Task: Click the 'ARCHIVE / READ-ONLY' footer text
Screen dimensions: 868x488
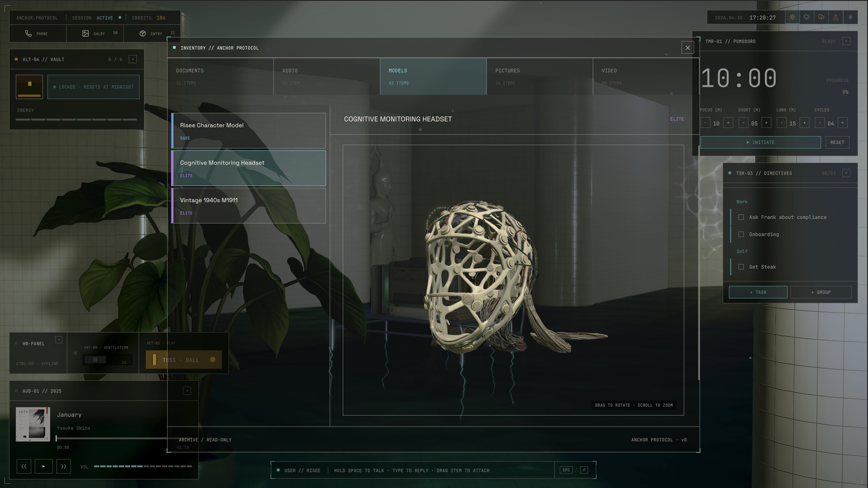Action: pos(205,440)
